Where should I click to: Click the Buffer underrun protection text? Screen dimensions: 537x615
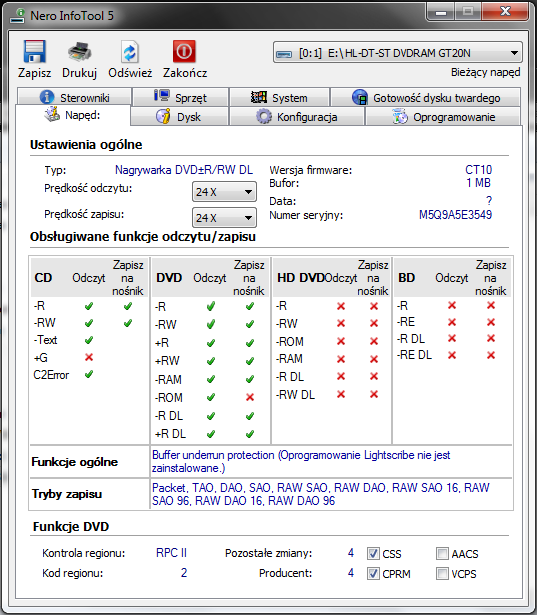[x=301, y=462]
